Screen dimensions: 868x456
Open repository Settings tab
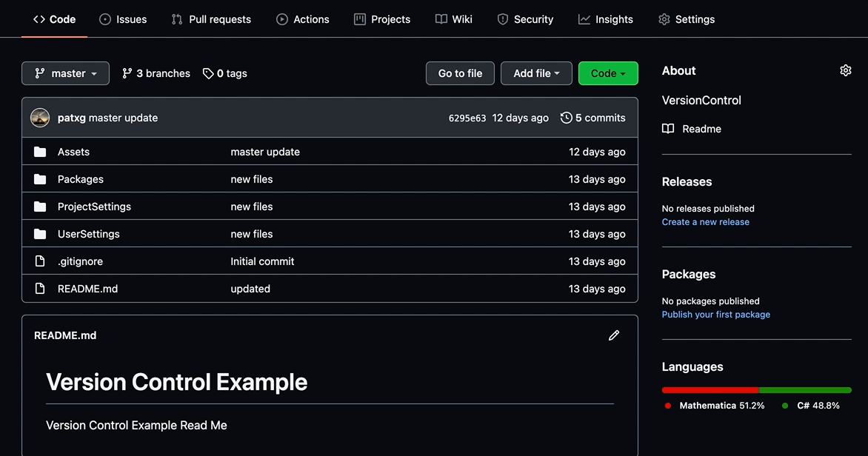click(687, 19)
